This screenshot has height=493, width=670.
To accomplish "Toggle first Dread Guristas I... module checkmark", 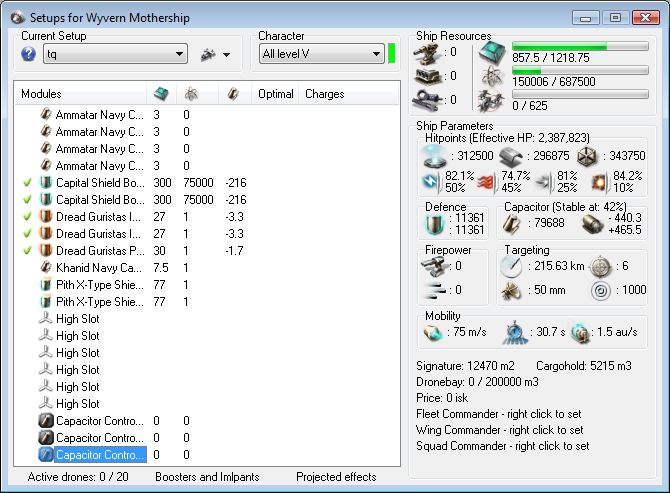I will coord(27,217).
